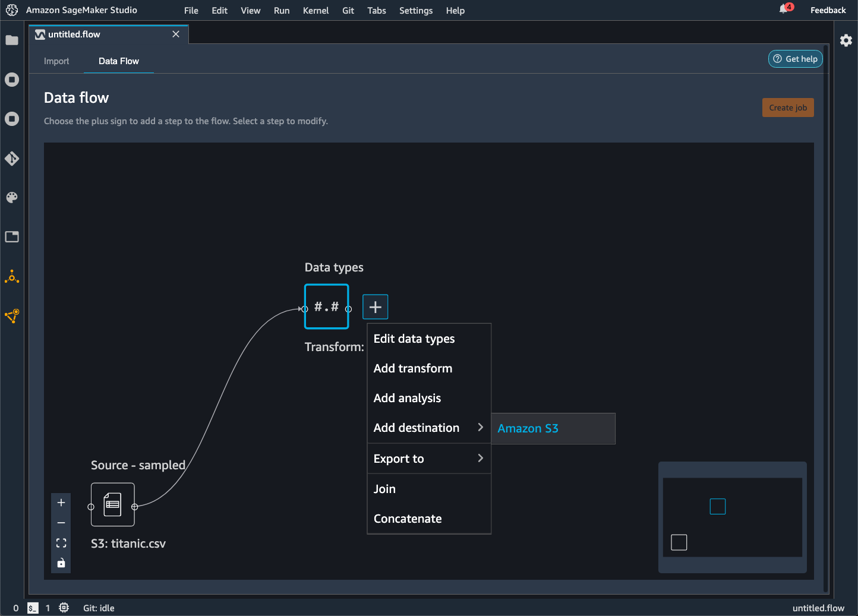Click the terminal icon in the status bar
The height and width of the screenshot is (616, 858).
click(32, 608)
